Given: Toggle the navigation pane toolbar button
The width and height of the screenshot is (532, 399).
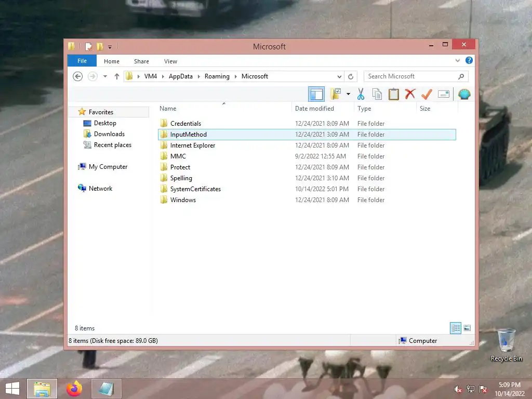Looking at the screenshot, I should [316, 94].
